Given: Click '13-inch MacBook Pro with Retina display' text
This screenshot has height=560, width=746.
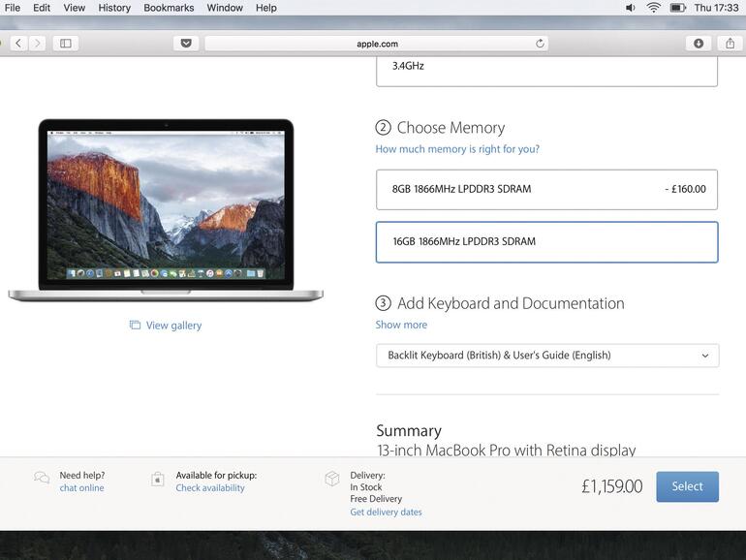Looking at the screenshot, I should click(506, 451).
